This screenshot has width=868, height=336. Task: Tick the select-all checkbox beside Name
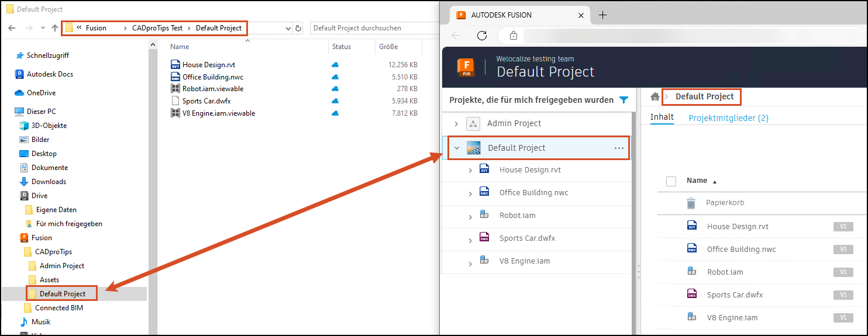(671, 181)
